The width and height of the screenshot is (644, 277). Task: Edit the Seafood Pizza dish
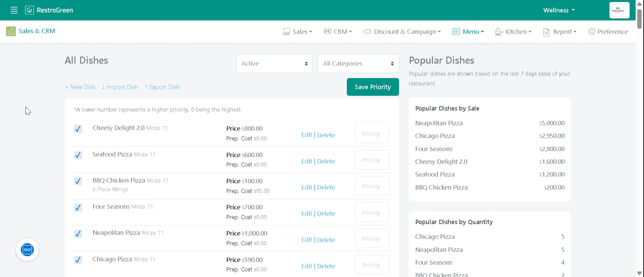coord(306,161)
